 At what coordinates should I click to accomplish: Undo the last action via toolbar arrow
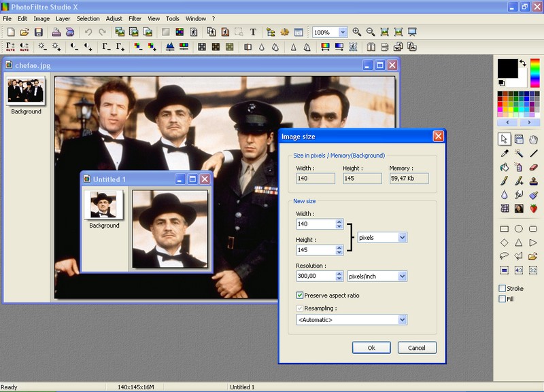coord(88,32)
